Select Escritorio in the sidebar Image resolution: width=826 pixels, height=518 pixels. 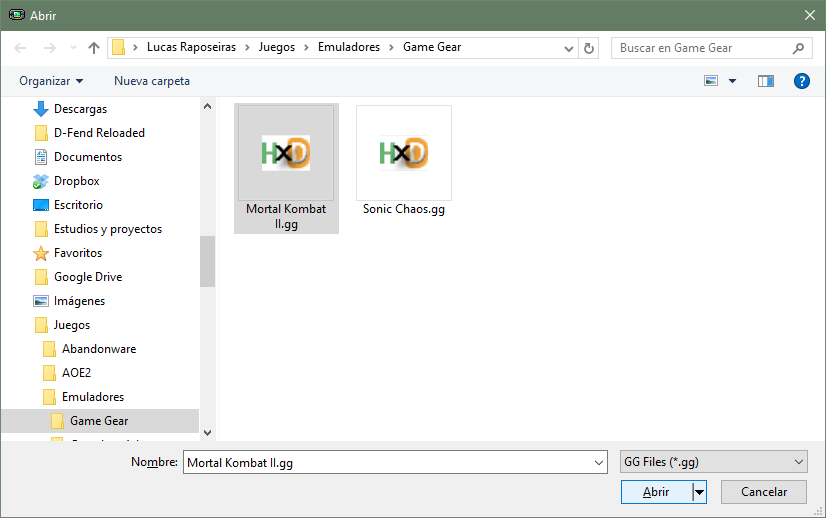pos(78,205)
